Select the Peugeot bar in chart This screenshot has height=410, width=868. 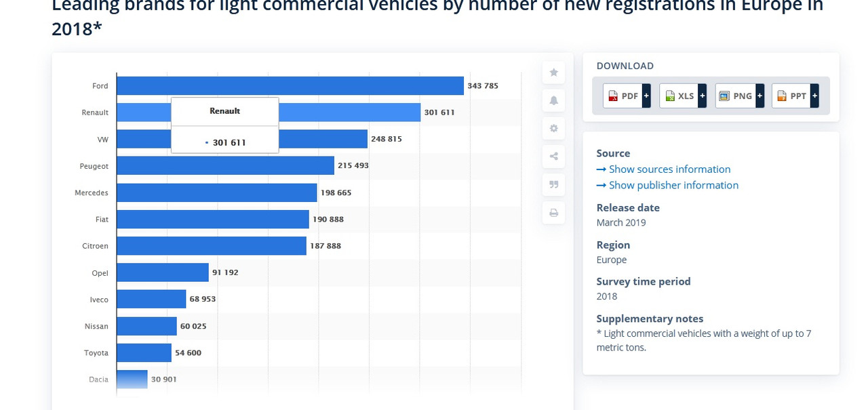click(225, 165)
